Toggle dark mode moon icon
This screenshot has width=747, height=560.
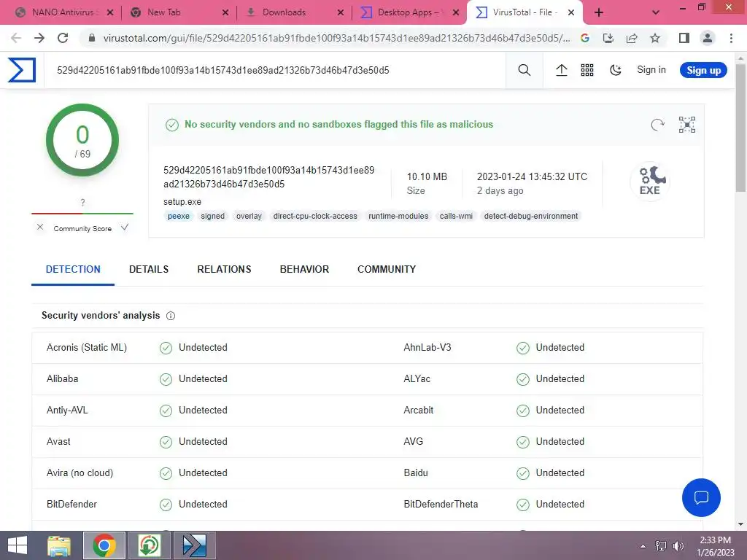[616, 70]
